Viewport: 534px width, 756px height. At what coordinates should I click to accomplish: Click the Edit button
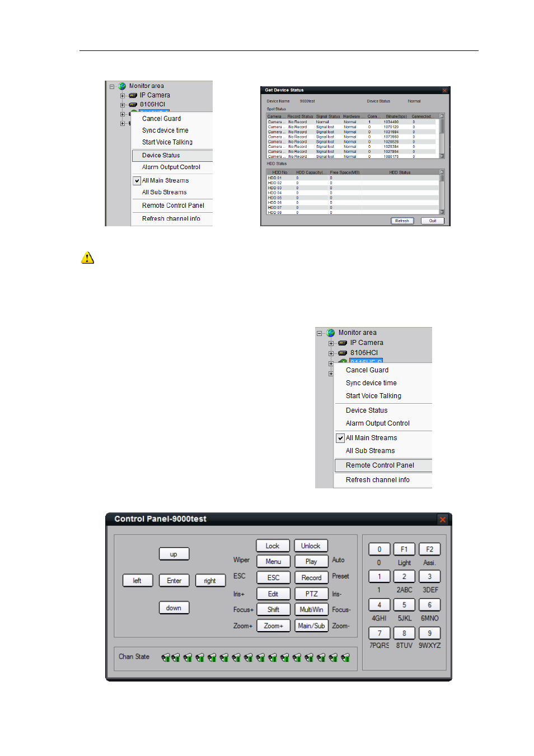tap(273, 594)
